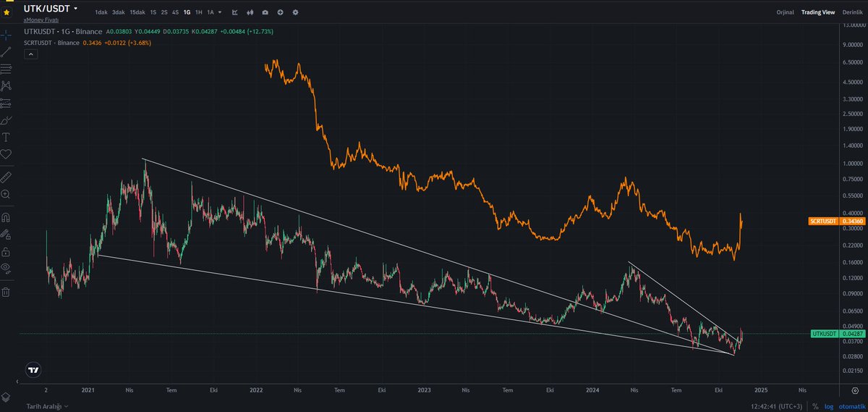Switch to the Trading View tab
Image resolution: width=868 pixels, height=412 pixels.
[818, 12]
